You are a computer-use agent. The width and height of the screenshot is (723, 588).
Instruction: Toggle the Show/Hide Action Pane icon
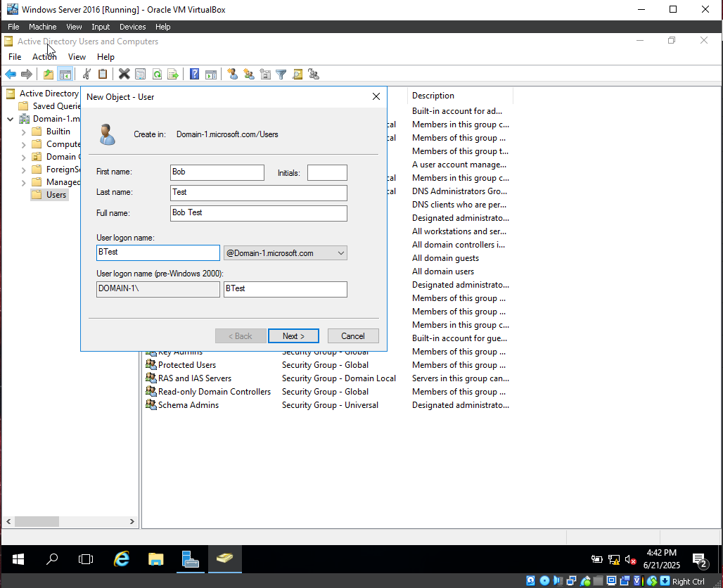[211, 75]
